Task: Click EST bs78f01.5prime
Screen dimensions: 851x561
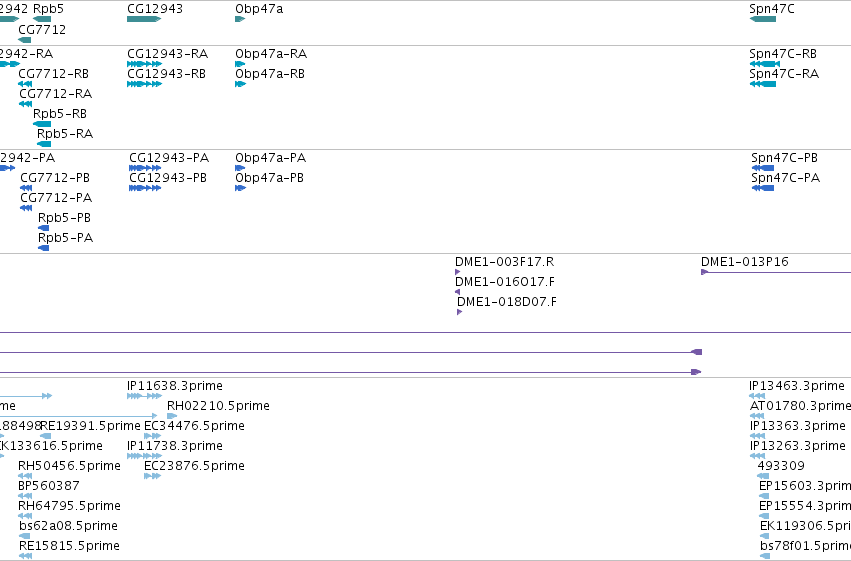Action: point(765,557)
